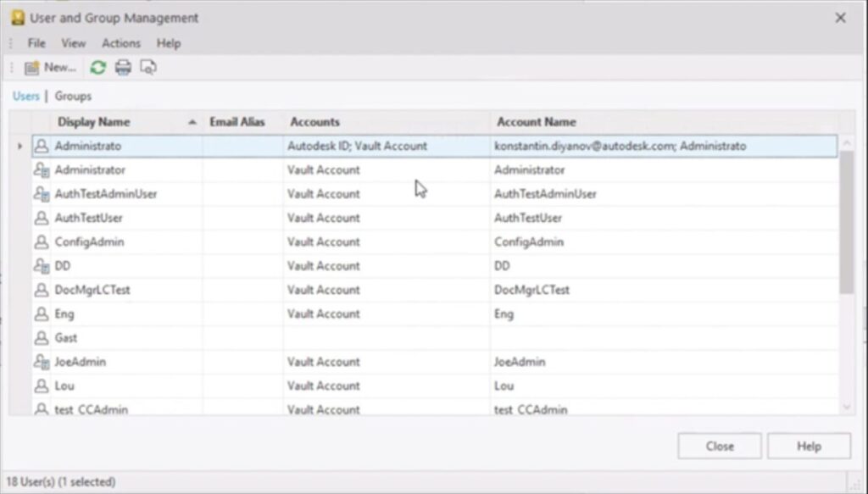Click the Account Name column header
This screenshot has height=494, width=868.
tap(536, 122)
